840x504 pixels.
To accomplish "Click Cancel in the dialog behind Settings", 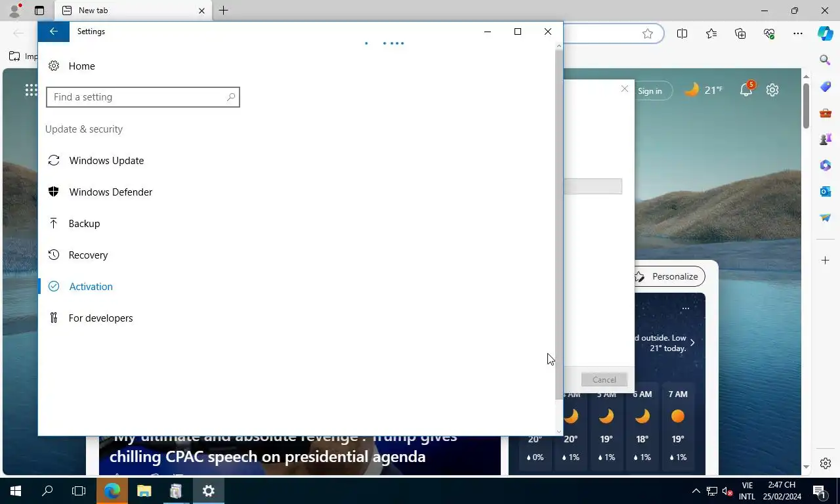I will coord(604,379).
